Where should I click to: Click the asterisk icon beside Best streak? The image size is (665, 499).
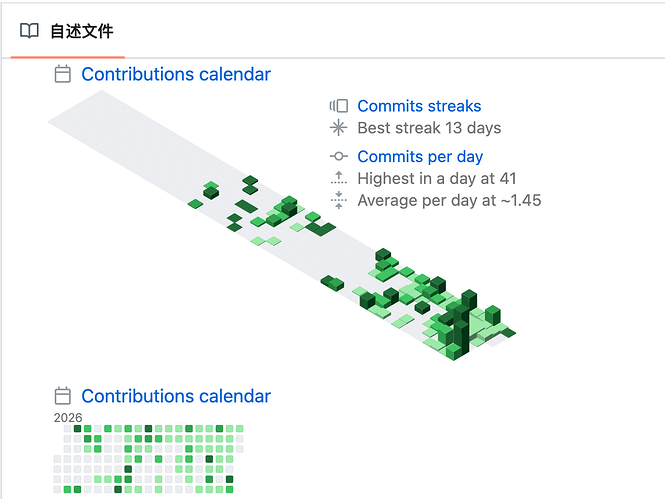click(x=338, y=128)
